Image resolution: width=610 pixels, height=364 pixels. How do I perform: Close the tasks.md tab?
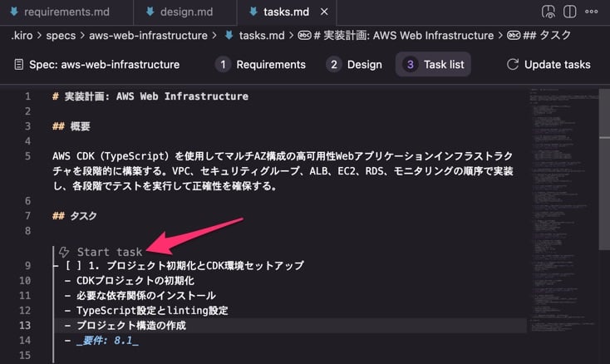(x=324, y=12)
